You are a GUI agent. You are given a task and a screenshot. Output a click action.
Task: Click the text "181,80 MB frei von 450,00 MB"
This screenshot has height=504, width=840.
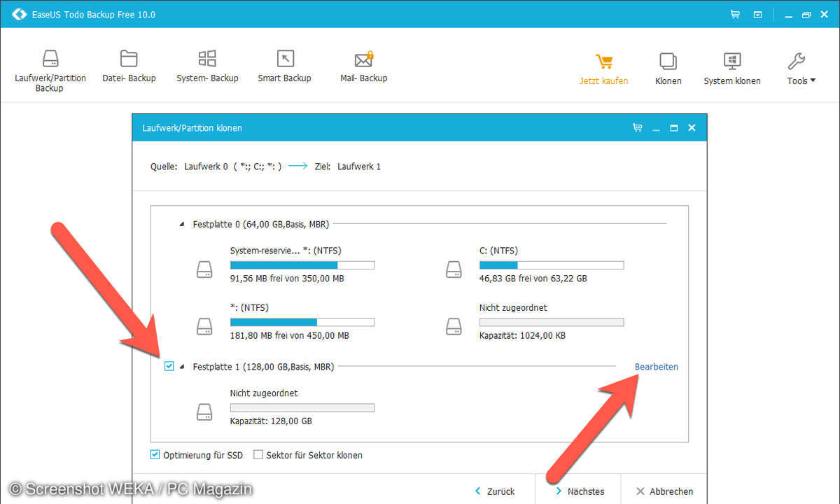[290, 335]
